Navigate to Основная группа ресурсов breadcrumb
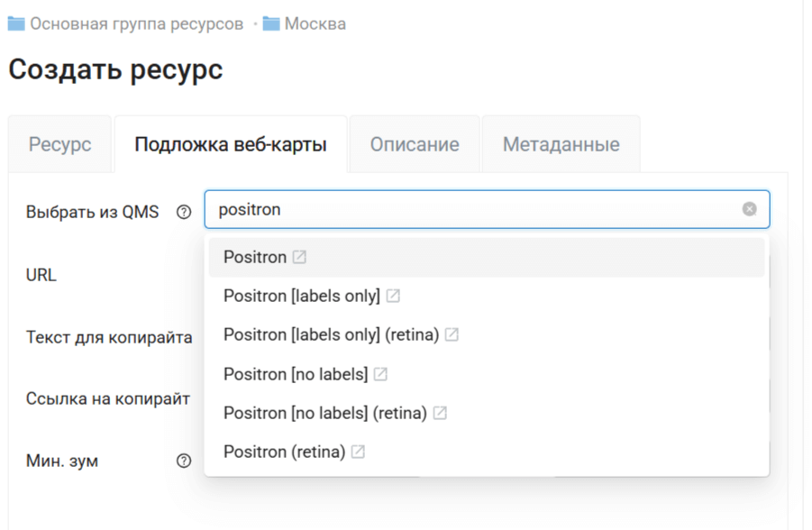The height and width of the screenshot is (530, 812). click(136, 23)
